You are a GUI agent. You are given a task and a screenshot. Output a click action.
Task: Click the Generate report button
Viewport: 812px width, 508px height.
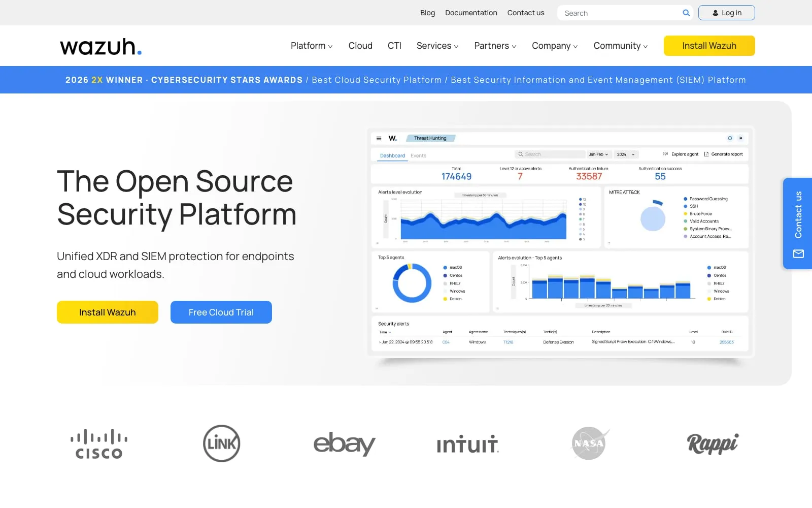coord(724,154)
